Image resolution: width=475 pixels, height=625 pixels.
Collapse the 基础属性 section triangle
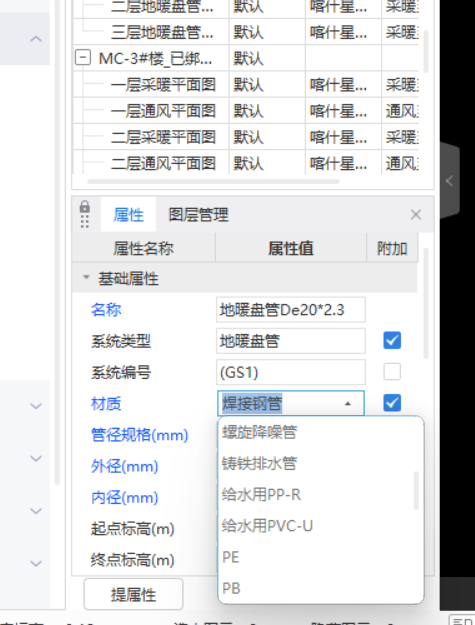coord(86,277)
